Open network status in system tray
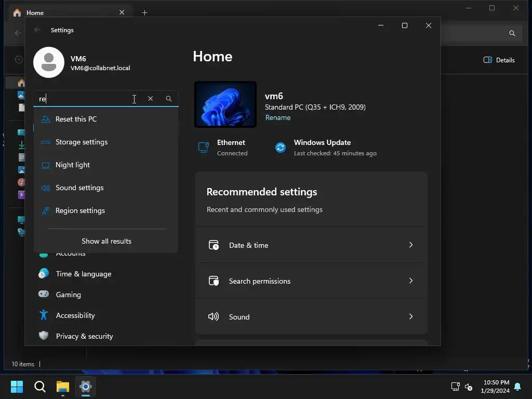The image size is (532, 399). 455,387
